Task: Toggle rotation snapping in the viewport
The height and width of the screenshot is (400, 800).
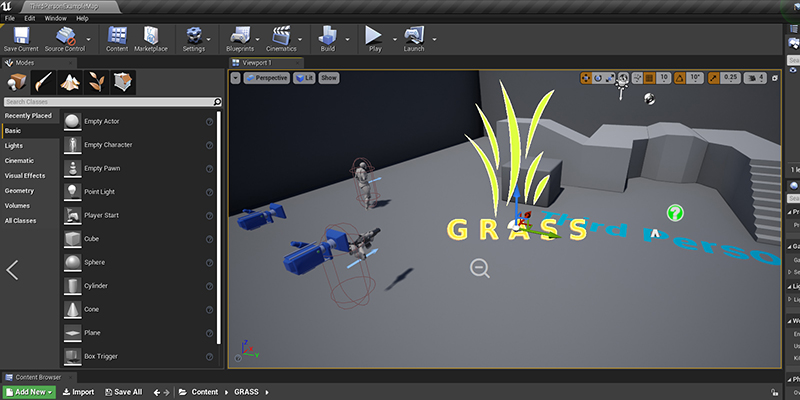Action: 680,78
